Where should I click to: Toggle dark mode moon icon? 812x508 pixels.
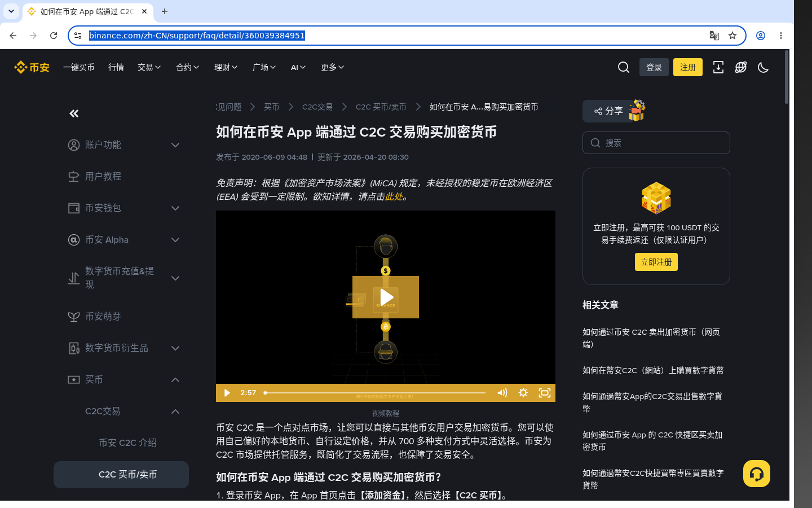(x=764, y=67)
